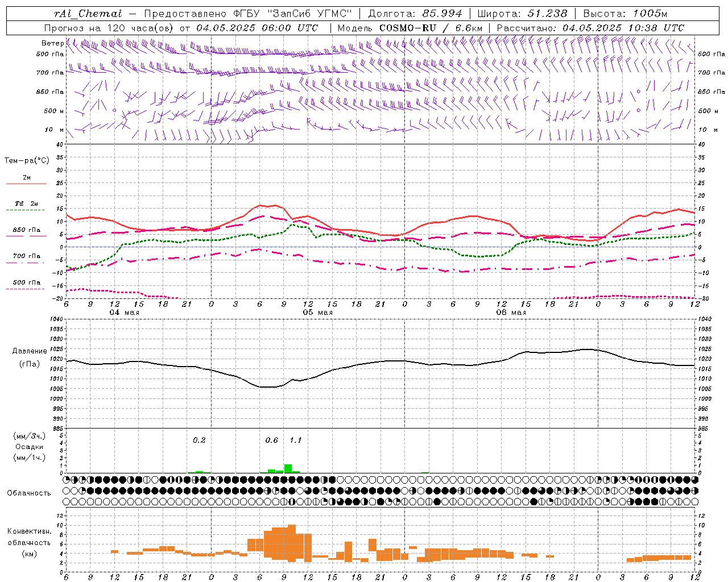This screenshot has width=728, height=582.
Task: Click the 500 гПа entry in temperature legend
Action: point(27,282)
